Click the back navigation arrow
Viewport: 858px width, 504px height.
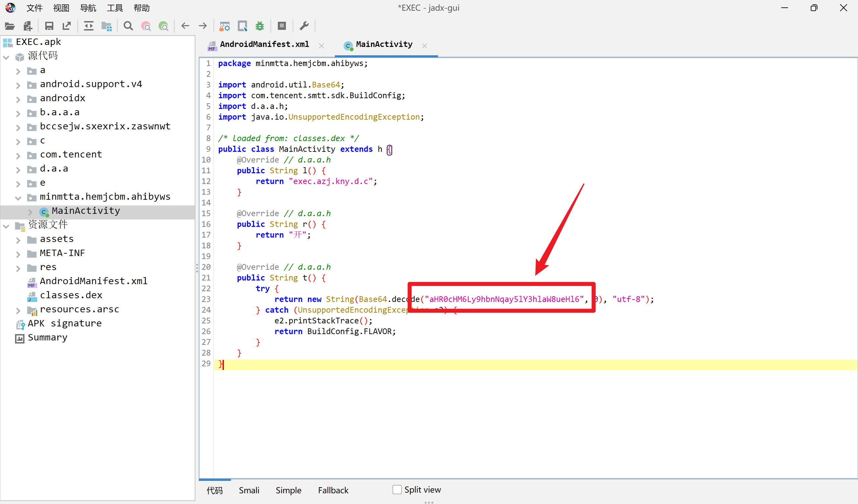click(185, 26)
